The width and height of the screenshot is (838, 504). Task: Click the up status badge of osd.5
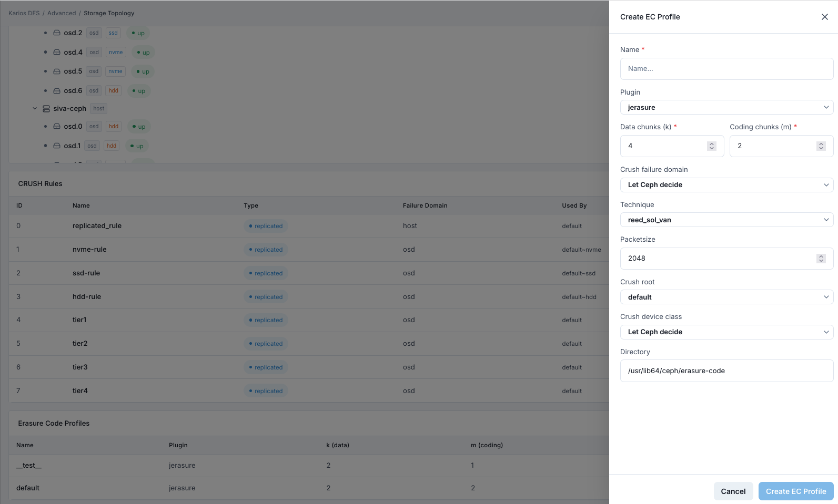[x=143, y=71]
